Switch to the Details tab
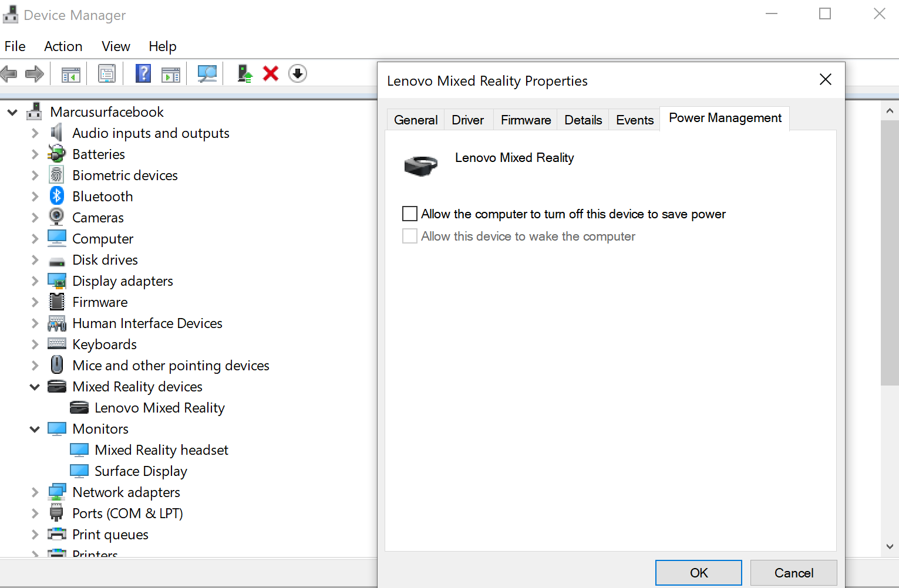 tap(583, 120)
